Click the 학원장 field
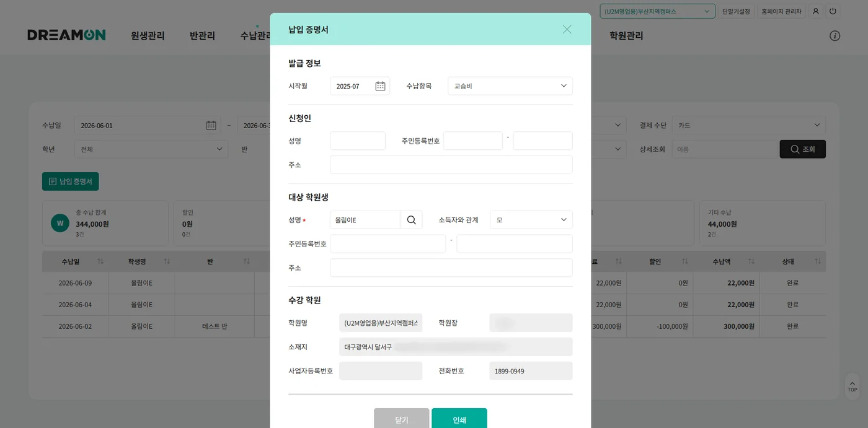Viewport: 868px width, 428px height. [x=531, y=323]
